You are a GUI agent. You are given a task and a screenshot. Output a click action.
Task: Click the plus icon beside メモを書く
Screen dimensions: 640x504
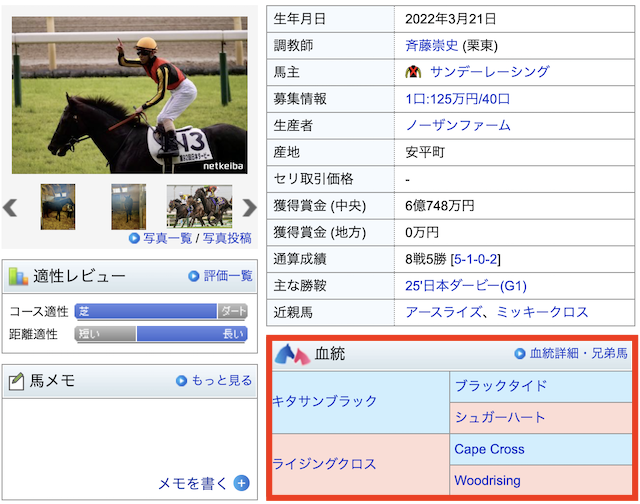coord(241,483)
